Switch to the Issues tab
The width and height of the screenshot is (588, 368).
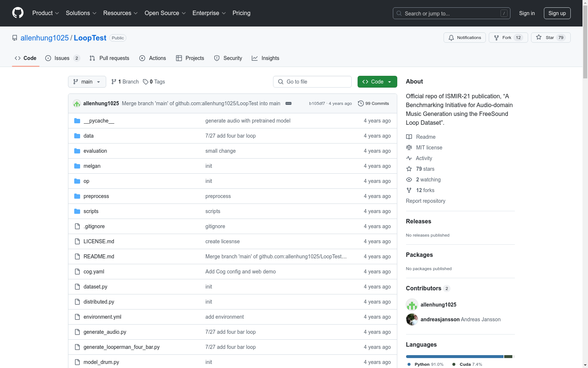pyautogui.click(x=62, y=58)
